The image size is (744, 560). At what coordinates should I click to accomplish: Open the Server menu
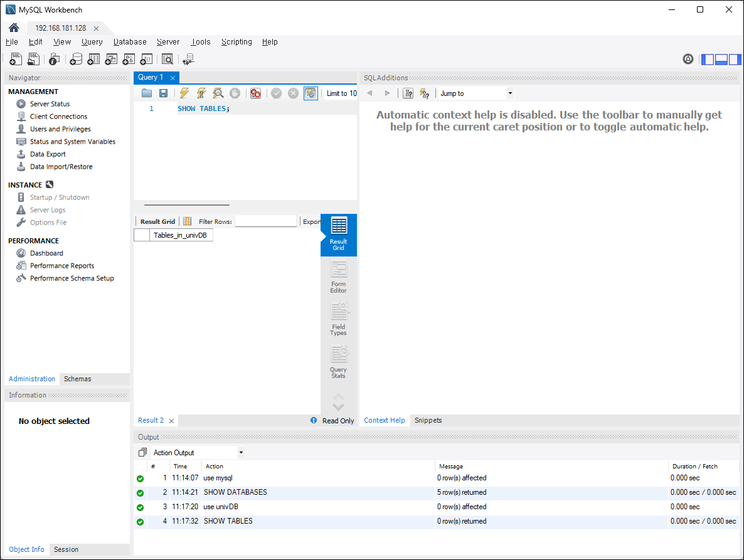tap(169, 42)
